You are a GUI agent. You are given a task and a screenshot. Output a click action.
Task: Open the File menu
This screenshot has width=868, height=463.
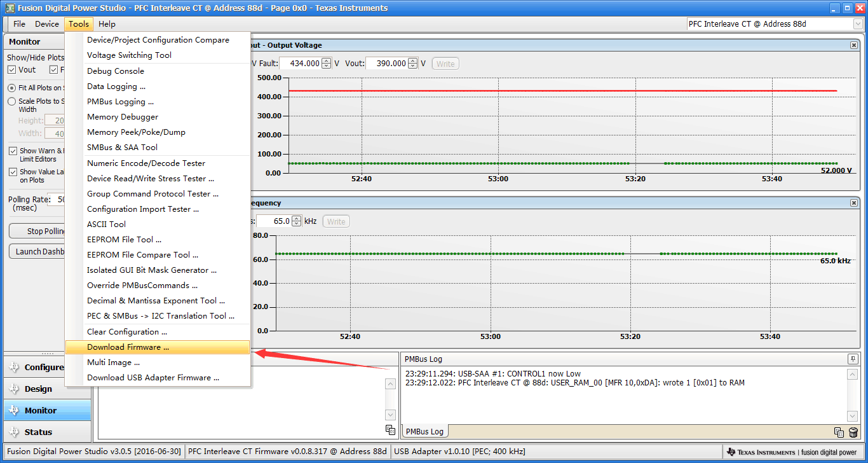[19, 24]
